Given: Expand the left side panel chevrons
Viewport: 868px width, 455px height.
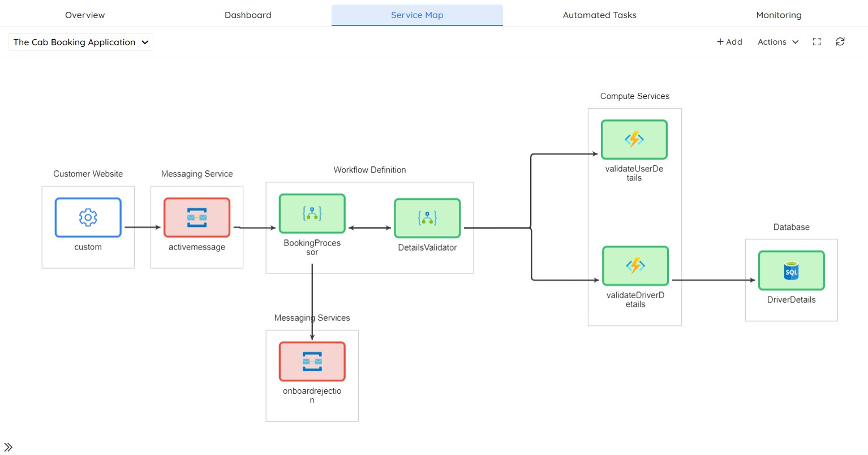Looking at the screenshot, I should (8, 447).
